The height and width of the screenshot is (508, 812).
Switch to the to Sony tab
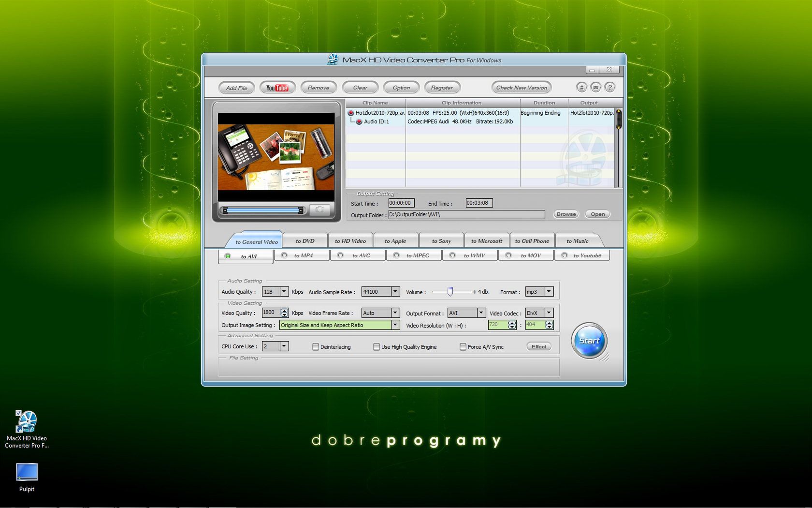[x=441, y=241]
